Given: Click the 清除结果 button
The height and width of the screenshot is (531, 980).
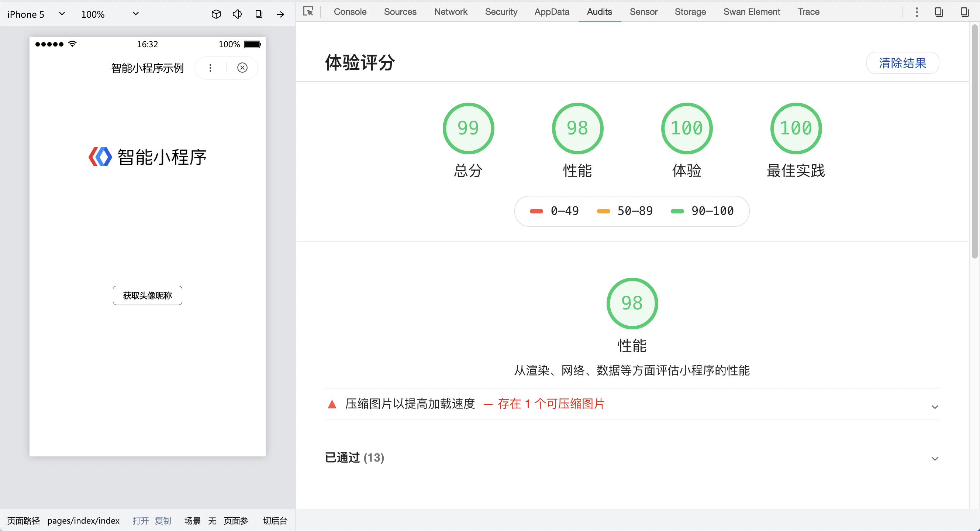Looking at the screenshot, I should 903,63.
